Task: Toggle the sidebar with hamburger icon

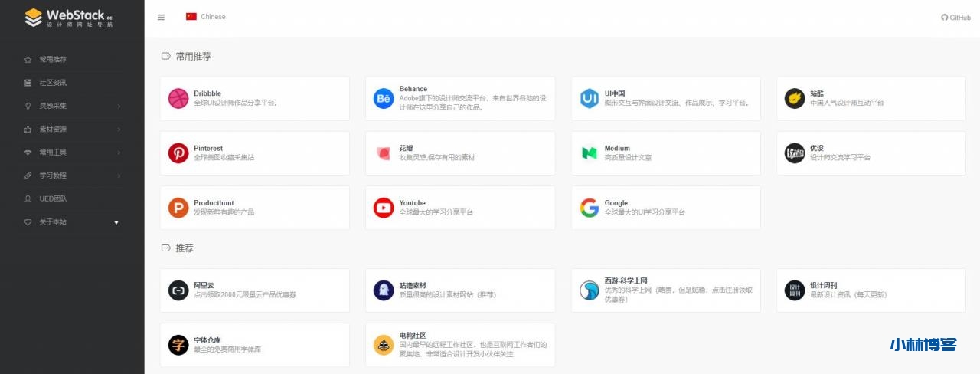Action: pyautogui.click(x=161, y=17)
